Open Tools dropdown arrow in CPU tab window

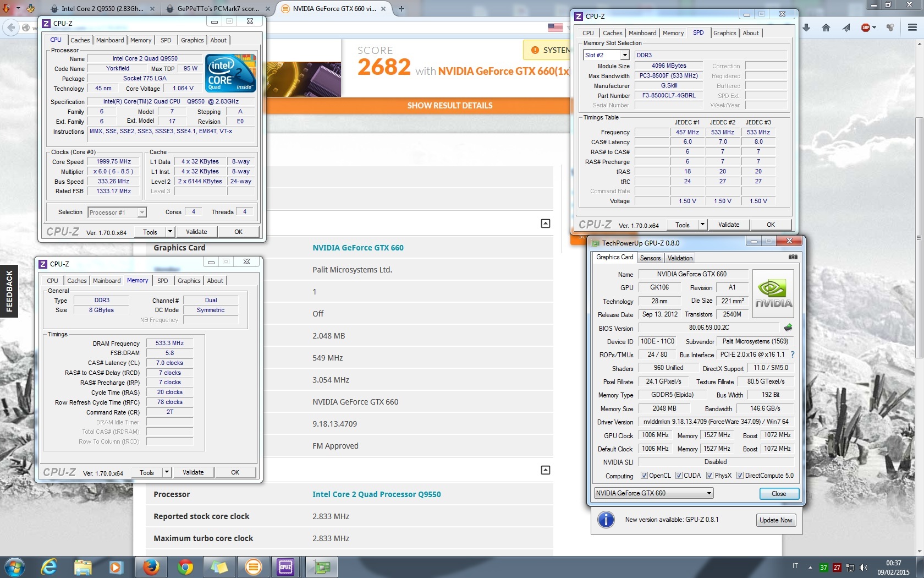[x=170, y=232]
